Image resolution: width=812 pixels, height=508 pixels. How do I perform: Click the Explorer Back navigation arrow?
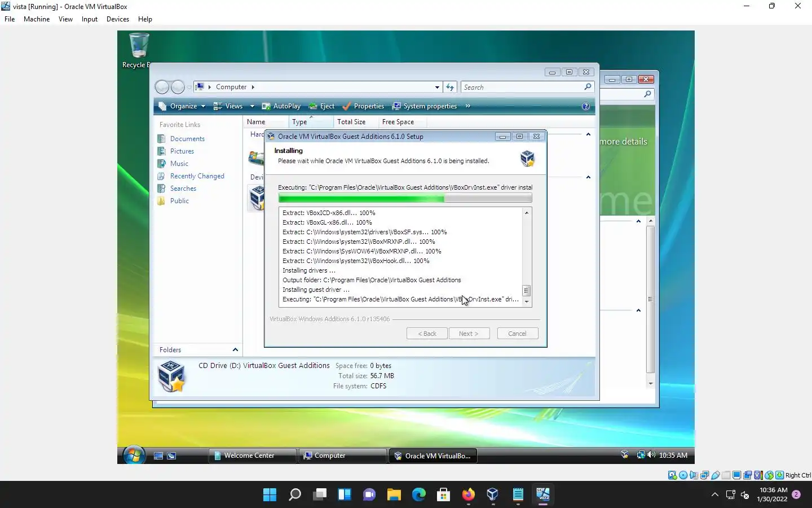(162, 87)
